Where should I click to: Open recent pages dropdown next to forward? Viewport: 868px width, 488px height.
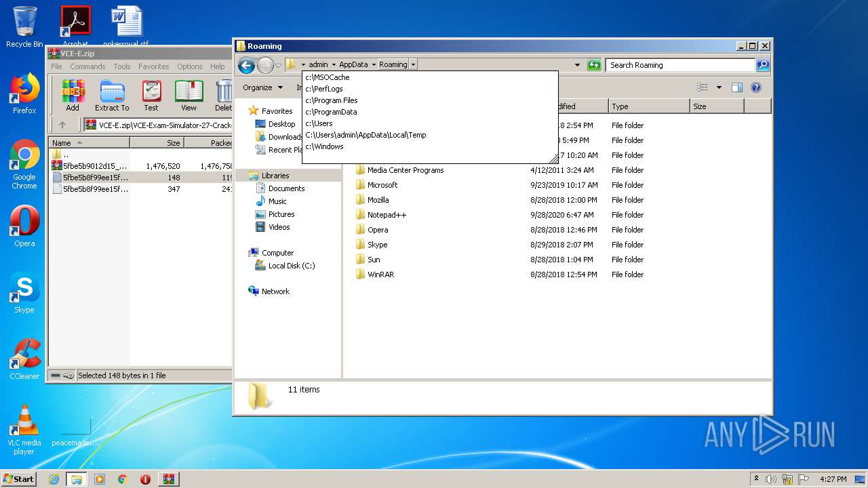click(x=278, y=66)
